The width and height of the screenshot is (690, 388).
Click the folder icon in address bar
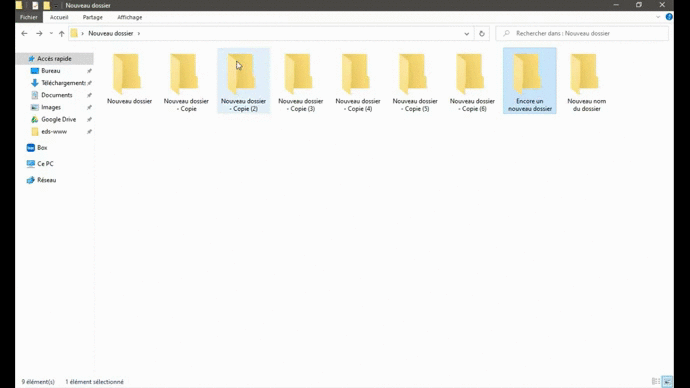pos(74,33)
